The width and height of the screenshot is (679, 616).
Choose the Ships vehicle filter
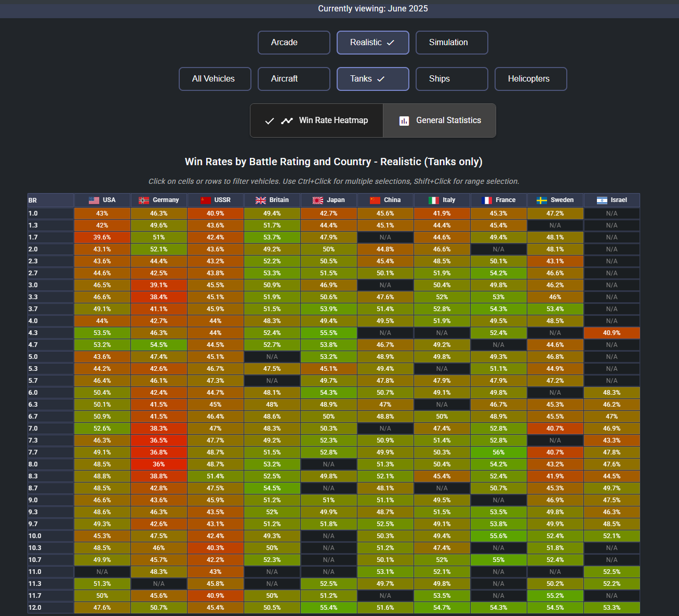click(452, 79)
